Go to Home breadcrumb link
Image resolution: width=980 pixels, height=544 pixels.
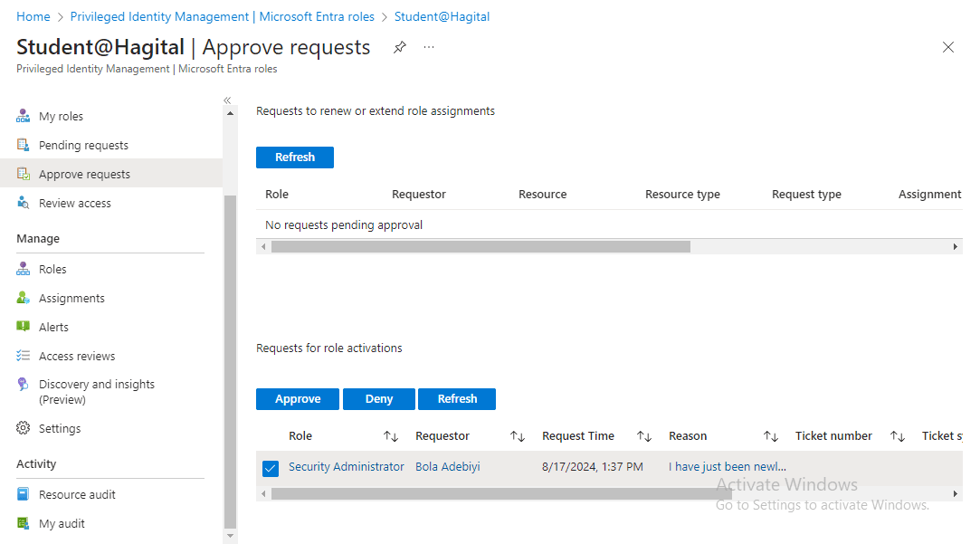33,17
